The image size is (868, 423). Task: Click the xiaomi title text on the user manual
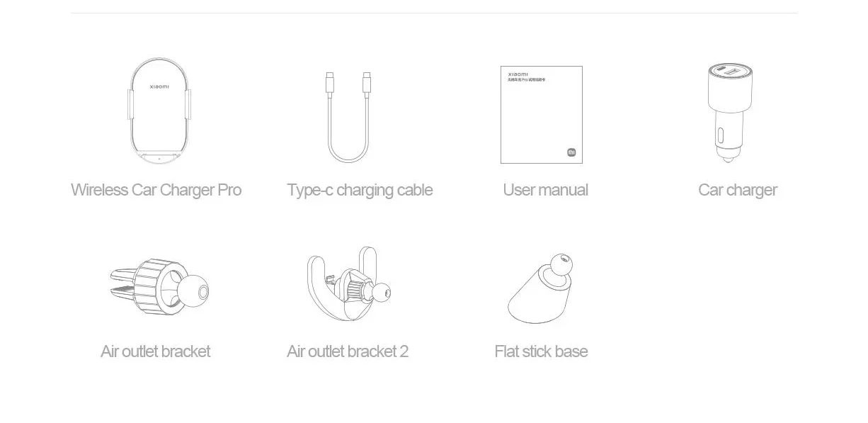[x=518, y=74]
